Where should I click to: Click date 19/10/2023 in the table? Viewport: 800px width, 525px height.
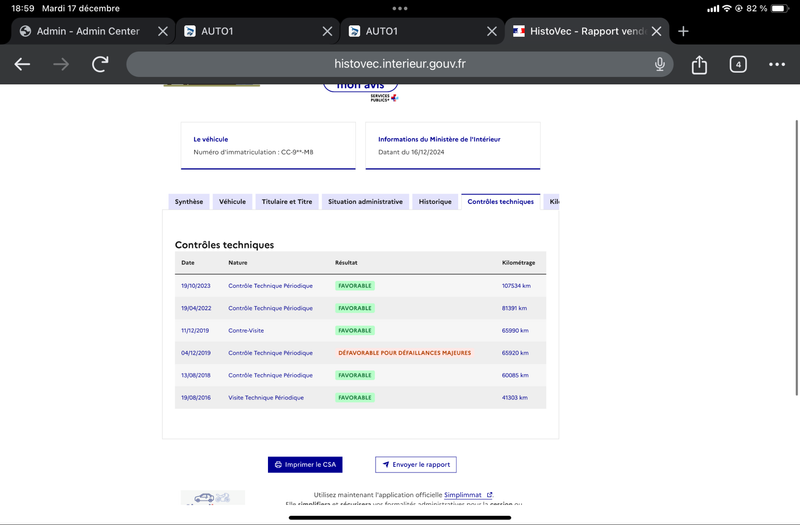point(195,286)
